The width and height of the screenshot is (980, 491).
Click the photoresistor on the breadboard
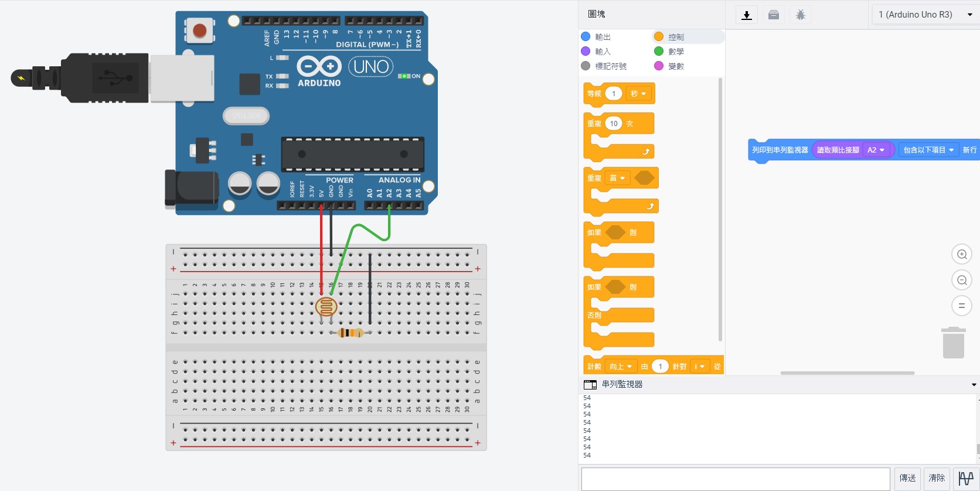click(x=326, y=306)
